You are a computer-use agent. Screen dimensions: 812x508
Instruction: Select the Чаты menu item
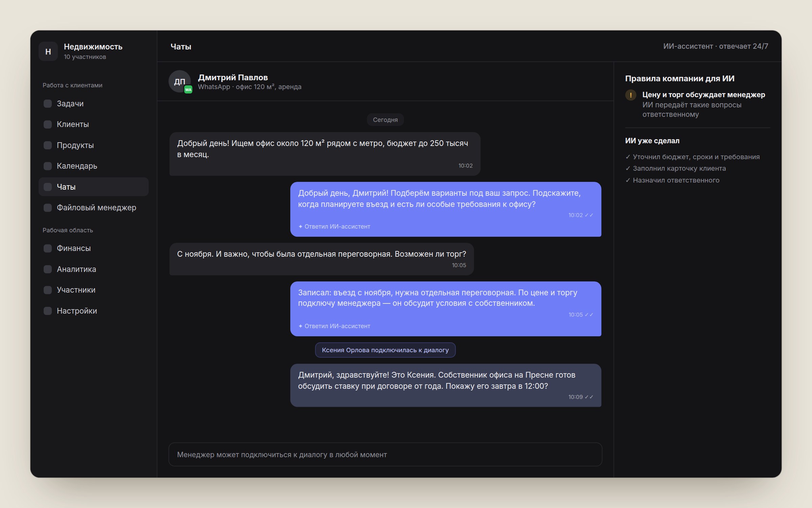coord(94,187)
